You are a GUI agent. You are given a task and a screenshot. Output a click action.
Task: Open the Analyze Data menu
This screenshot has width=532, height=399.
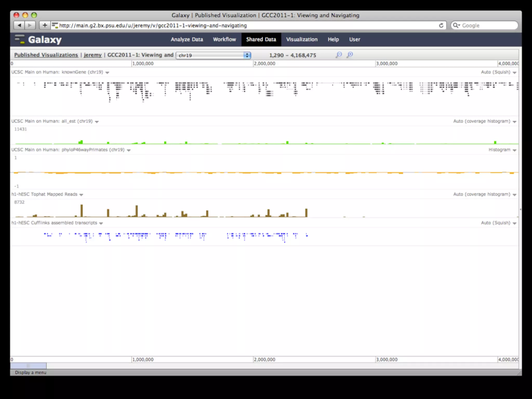point(187,39)
